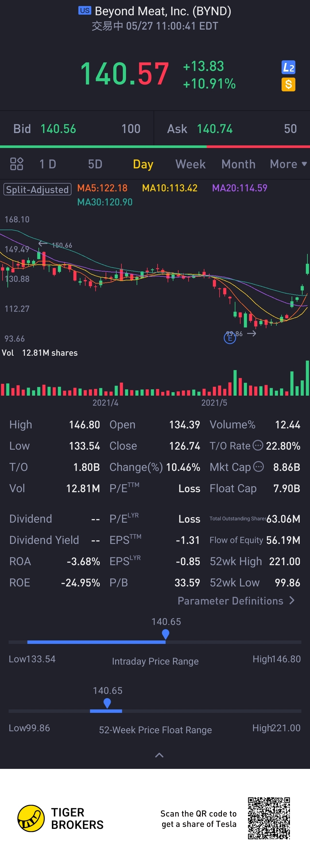Tap the earnings E marker on chart
The image size is (310, 868).
click(x=230, y=338)
